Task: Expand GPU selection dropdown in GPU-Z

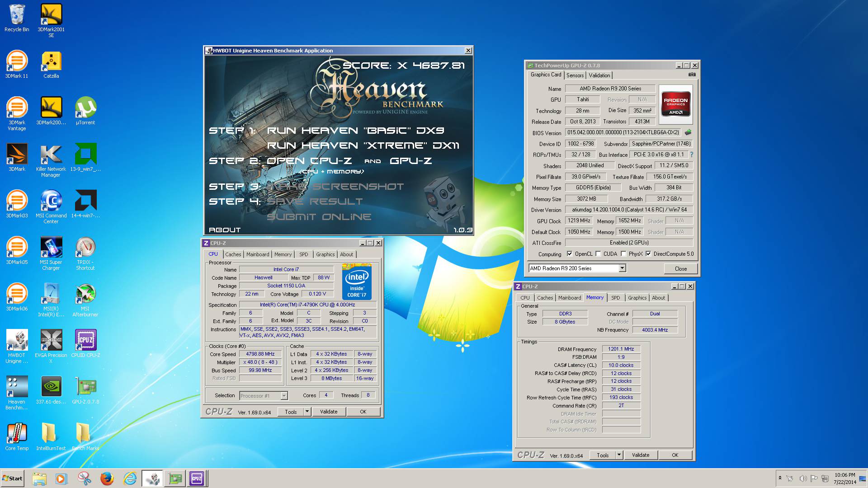Action: [622, 268]
